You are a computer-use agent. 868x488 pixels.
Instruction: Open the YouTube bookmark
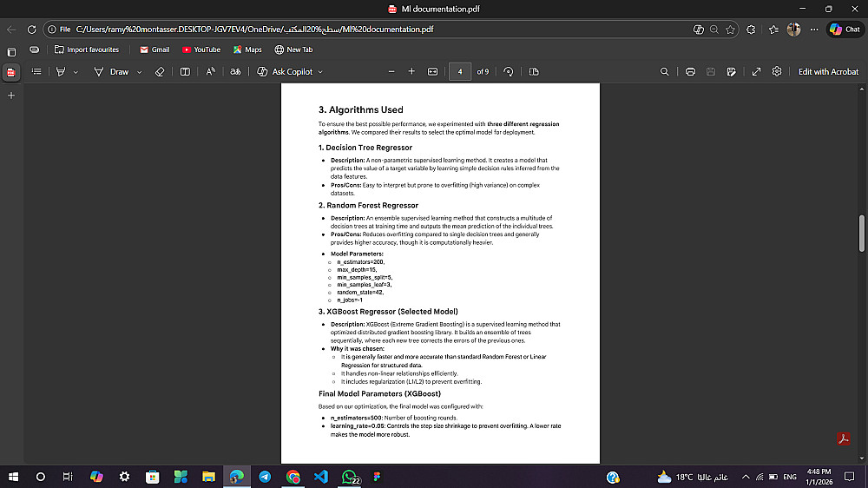201,49
